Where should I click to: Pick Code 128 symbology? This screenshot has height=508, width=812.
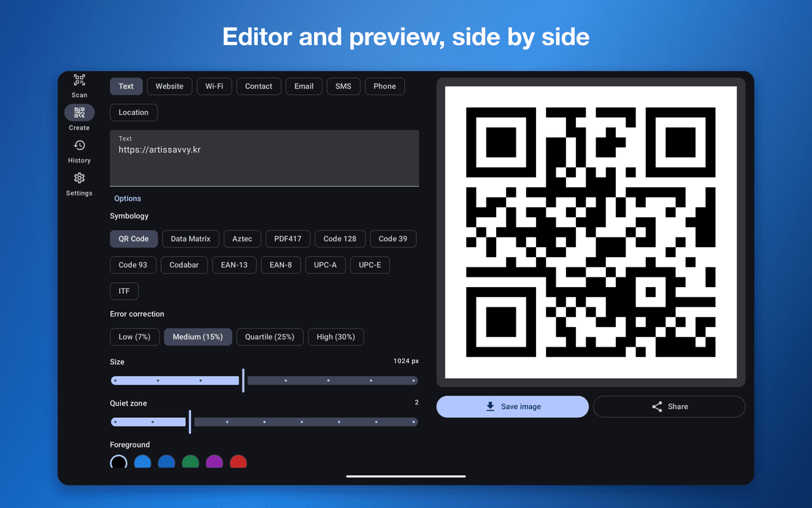(x=340, y=239)
